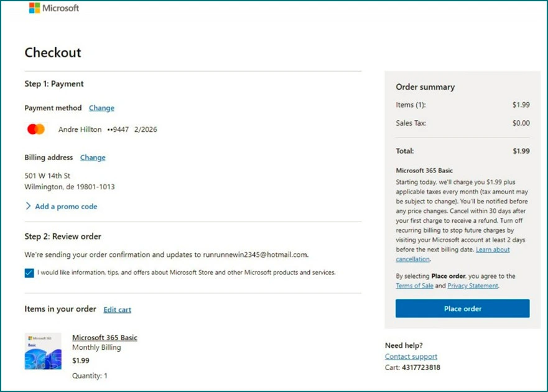This screenshot has height=392, width=548.
Task: Click the $1.99 amount beside Items (1)
Action: click(521, 105)
